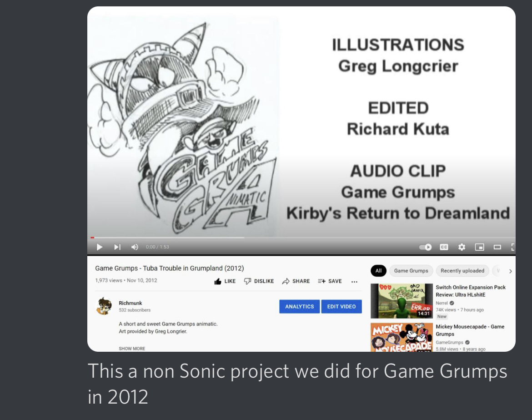
Task: Click the Edit Video button
Action: tap(341, 307)
